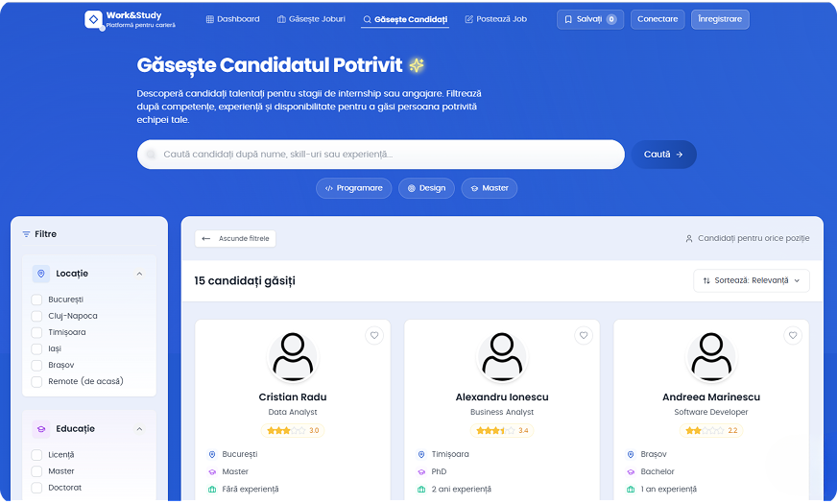Favorite Cristian Radu with heart icon
The image size is (837, 504).
(374, 336)
